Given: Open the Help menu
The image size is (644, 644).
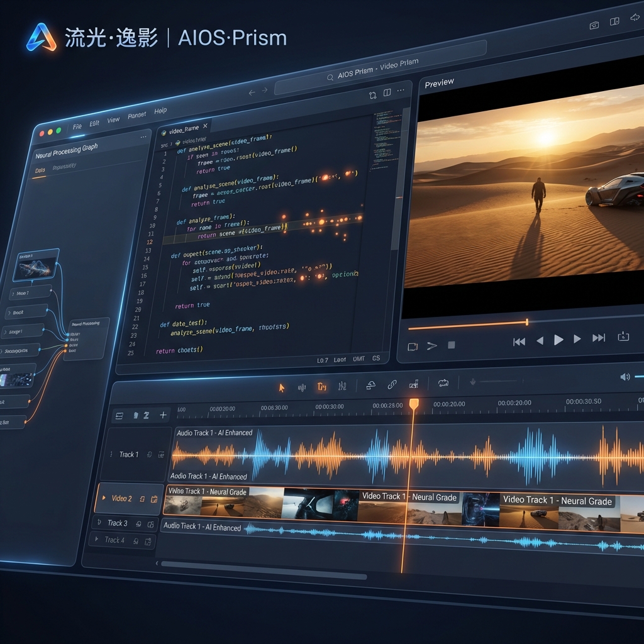Looking at the screenshot, I should tap(160, 111).
